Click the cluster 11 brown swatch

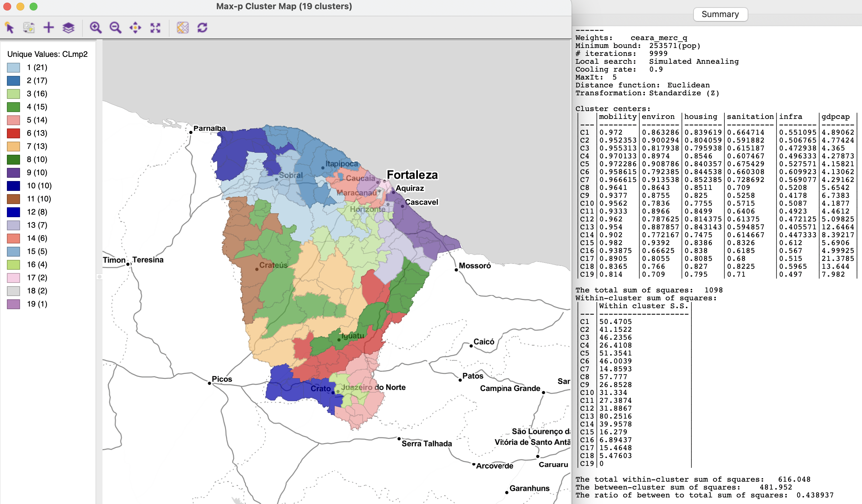[x=13, y=199]
